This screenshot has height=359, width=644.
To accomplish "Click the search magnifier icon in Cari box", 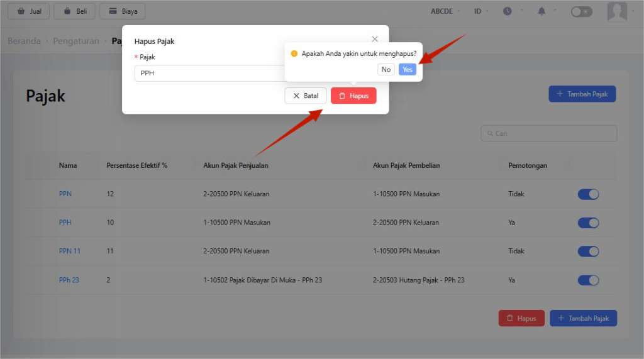I will [489, 133].
